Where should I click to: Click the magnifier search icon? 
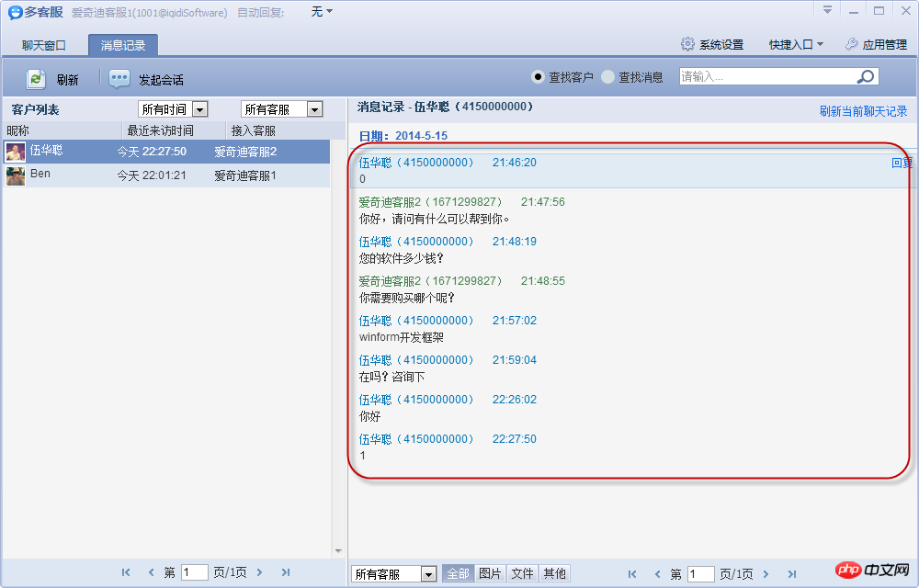pyautogui.click(x=866, y=76)
